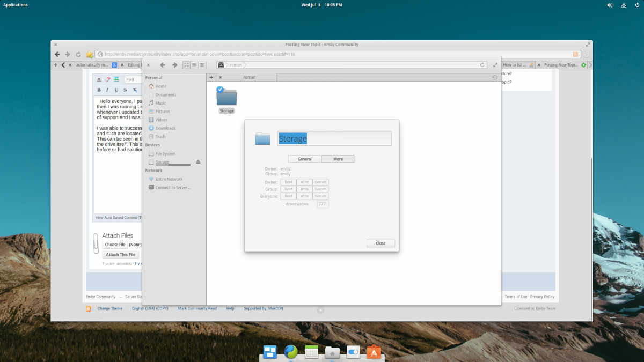
Task: Select the Posting New Topic browser tab
Action: [561, 65]
